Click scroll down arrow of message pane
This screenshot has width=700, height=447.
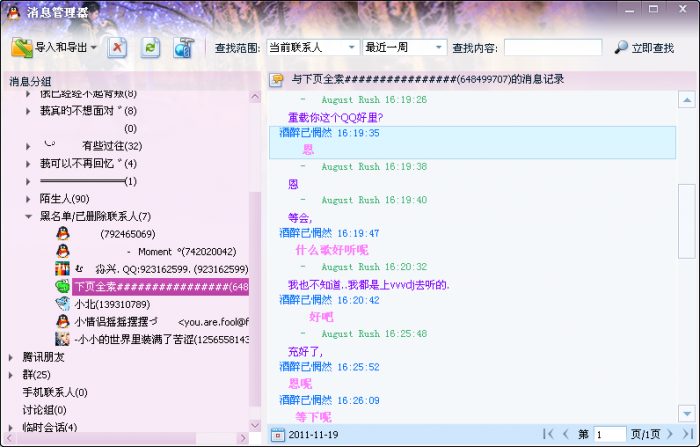[687, 413]
